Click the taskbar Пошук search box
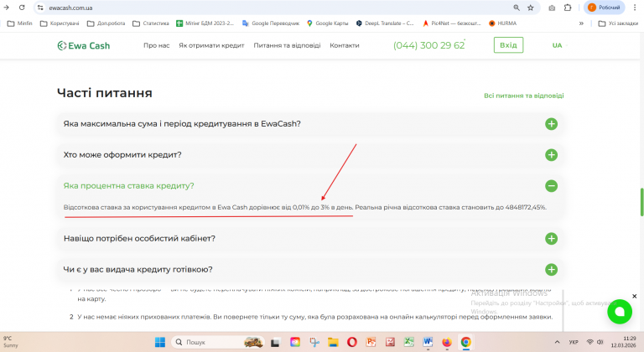This screenshot has height=352, width=644. (218, 342)
